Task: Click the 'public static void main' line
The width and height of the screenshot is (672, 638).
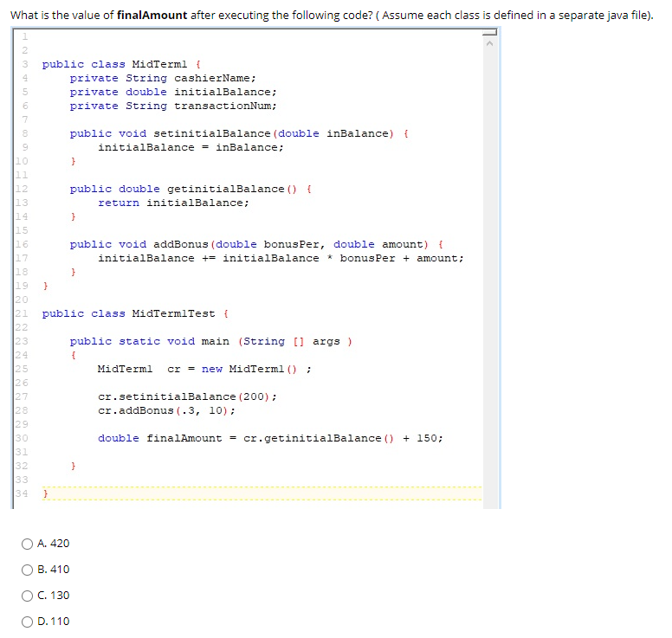Action: [x=211, y=341]
